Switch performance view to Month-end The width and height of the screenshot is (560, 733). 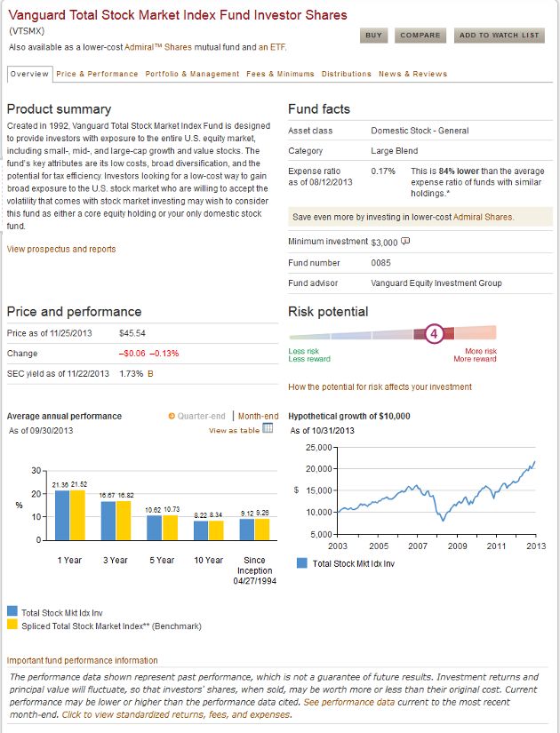point(258,416)
